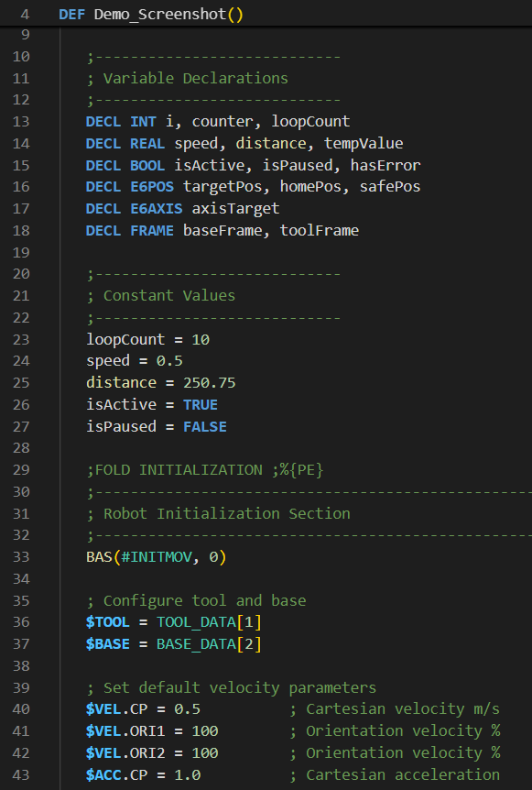The image size is (532, 790).
Task: Click 'toolFrame' in the FRAME declaration
Action: tap(320, 230)
